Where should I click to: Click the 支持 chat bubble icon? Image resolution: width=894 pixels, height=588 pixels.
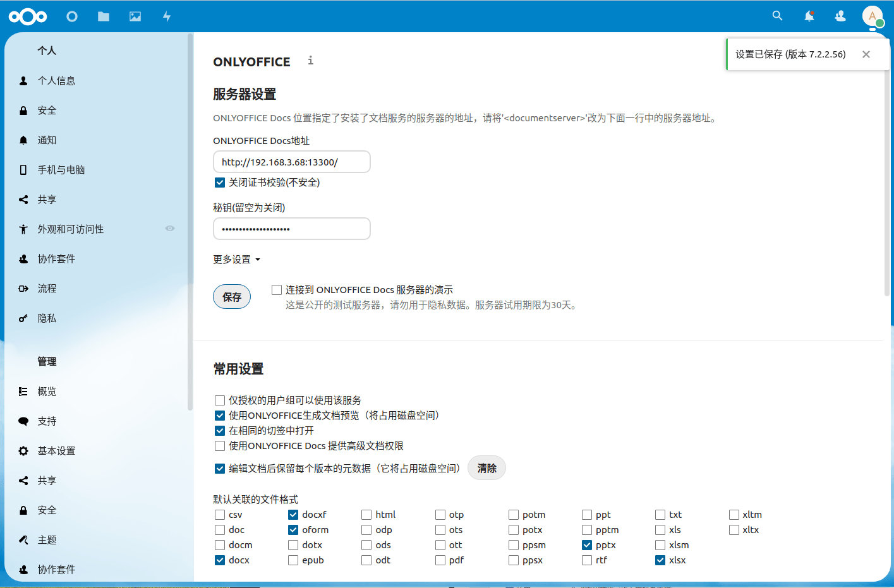[x=23, y=421]
